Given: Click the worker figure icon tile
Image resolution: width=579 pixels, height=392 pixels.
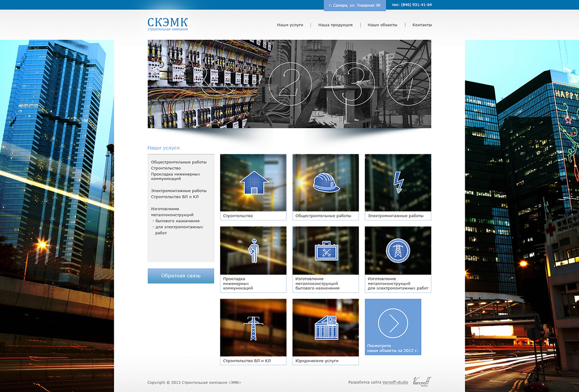Looking at the screenshot, I should click(253, 251).
